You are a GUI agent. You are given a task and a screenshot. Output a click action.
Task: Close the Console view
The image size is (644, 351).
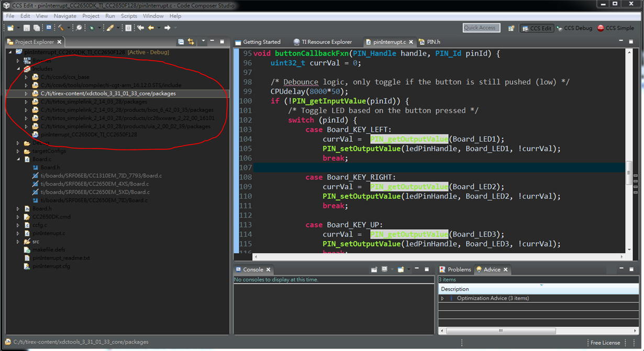point(268,269)
